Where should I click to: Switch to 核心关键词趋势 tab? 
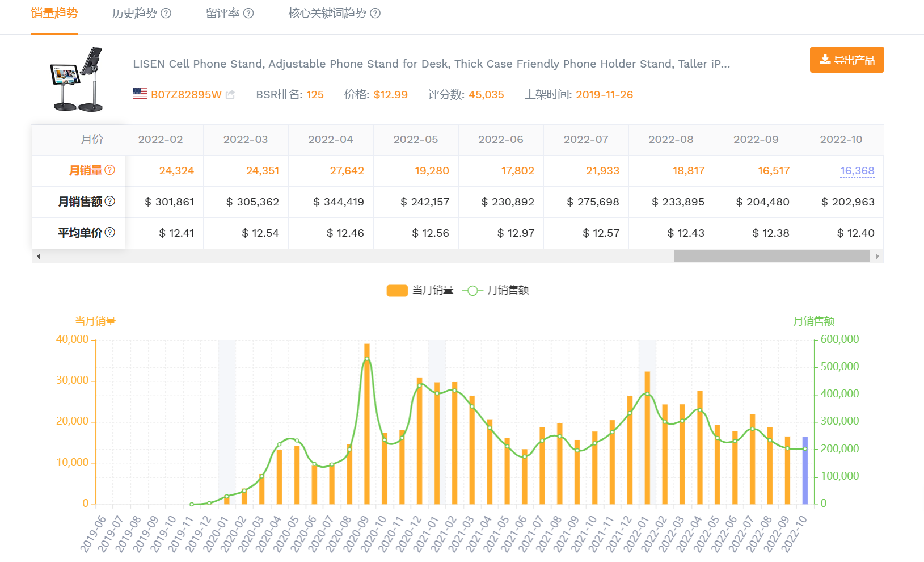pos(327,13)
